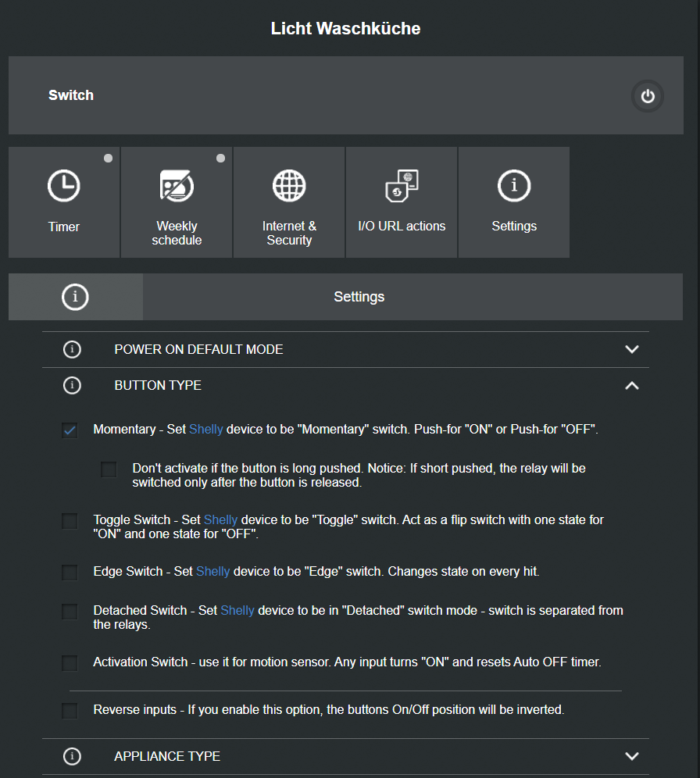This screenshot has height=778, width=700.
Task: Uncheck the Momentary switch checkbox
Action: 70,430
